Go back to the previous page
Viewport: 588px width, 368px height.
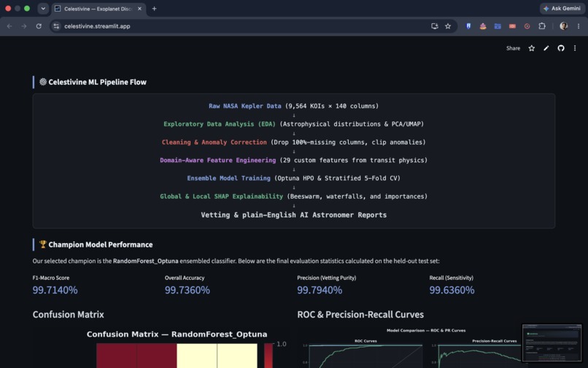click(9, 26)
